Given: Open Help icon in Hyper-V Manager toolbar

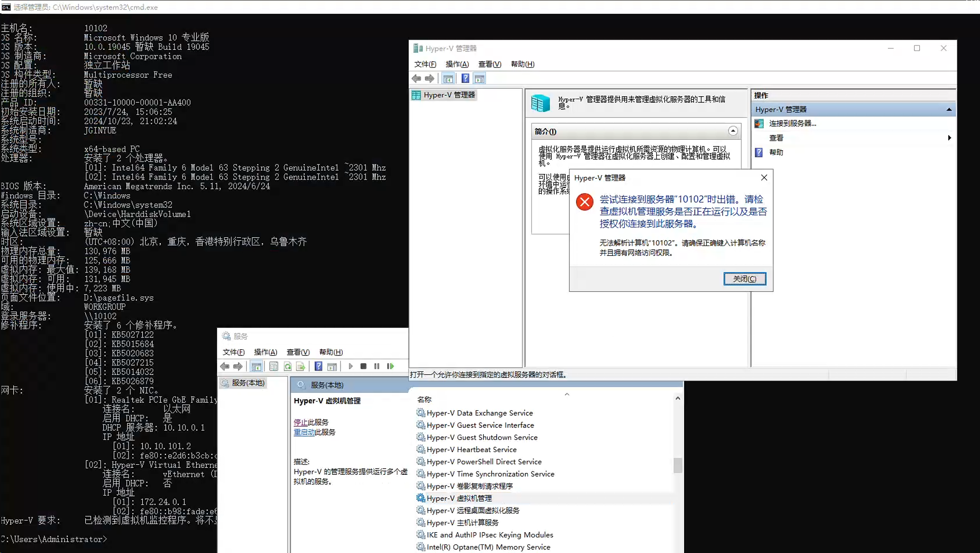Looking at the screenshot, I should point(466,79).
